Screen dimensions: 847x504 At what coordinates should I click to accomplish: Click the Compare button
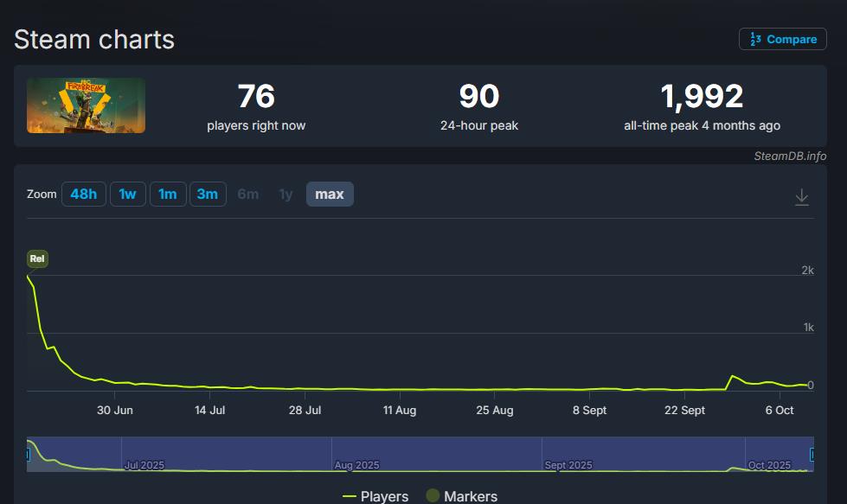click(782, 39)
